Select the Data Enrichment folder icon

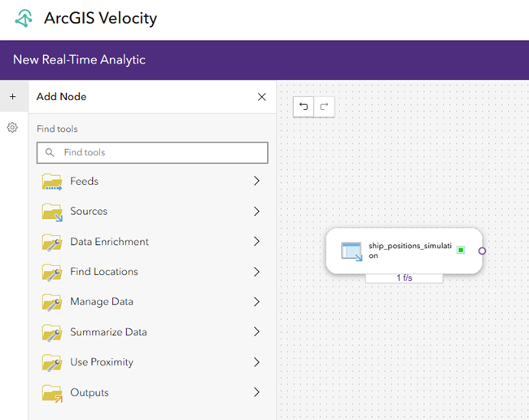[x=52, y=243]
